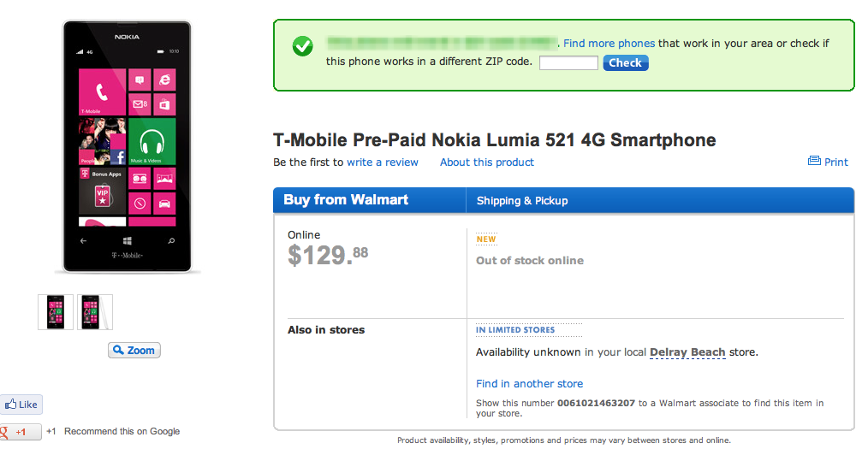Click the 'write a review' link
The height and width of the screenshot is (449, 868).
click(382, 162)
